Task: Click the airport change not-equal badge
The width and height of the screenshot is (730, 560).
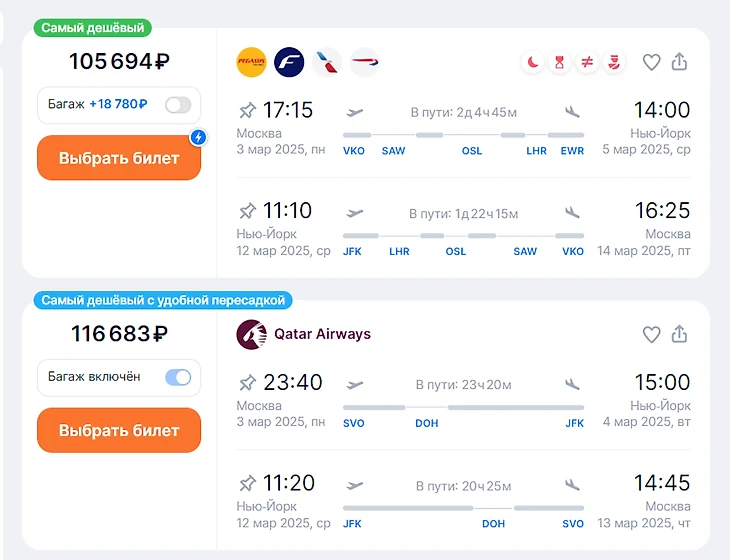Action: pyautogui.click(x=587, y=62)
